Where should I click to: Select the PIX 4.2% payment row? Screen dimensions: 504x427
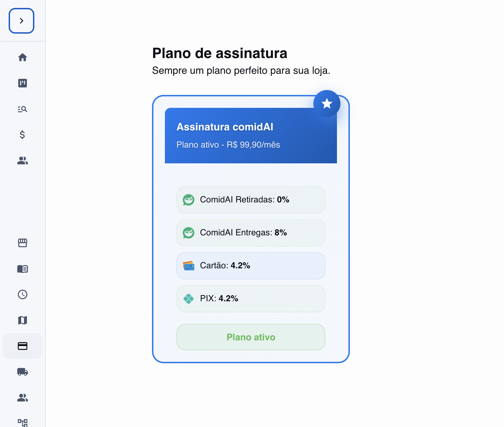251,298
